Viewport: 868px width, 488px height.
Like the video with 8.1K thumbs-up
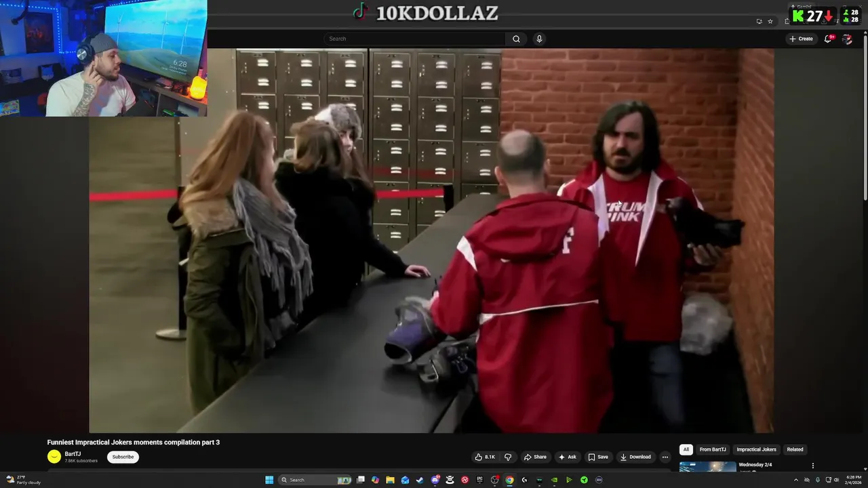(485, 457)
